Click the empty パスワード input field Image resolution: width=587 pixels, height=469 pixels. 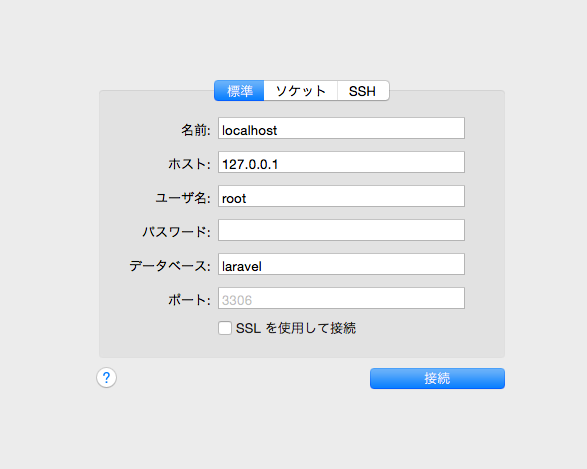pyautogui.click(x=341, y=230)
